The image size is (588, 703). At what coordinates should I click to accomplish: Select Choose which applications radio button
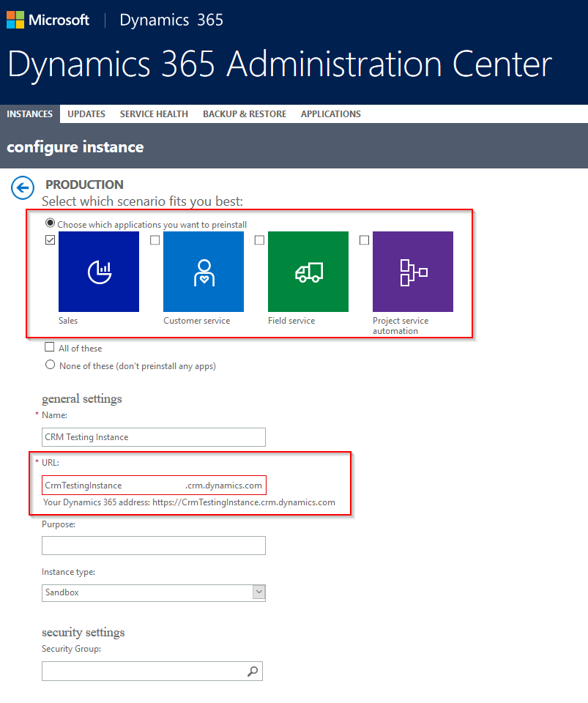tap(51, 223)
